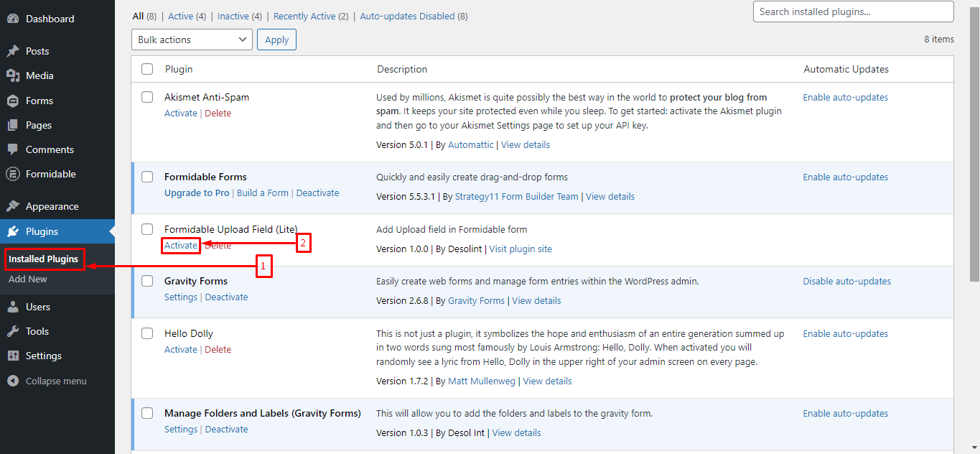Screen dimensions: 980x454
Task: Toggle the select-all plugins checkbox
Action: pyautogui.click(x=147, y=69)
